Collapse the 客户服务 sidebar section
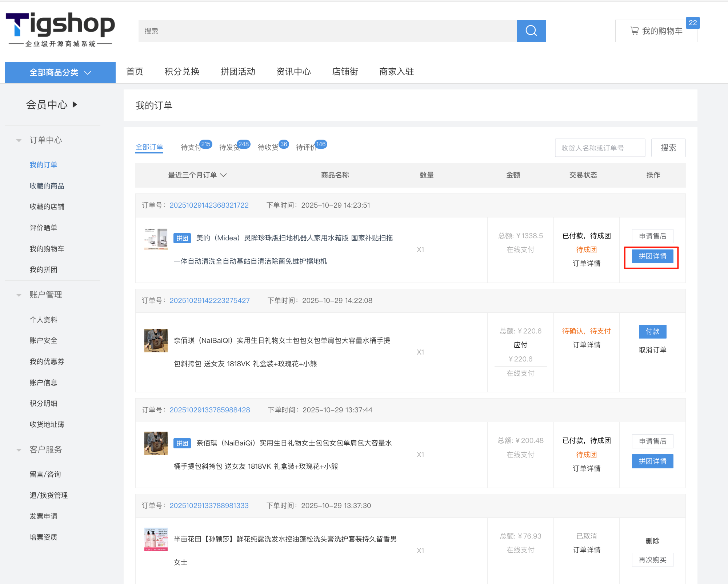 (19, 450)
